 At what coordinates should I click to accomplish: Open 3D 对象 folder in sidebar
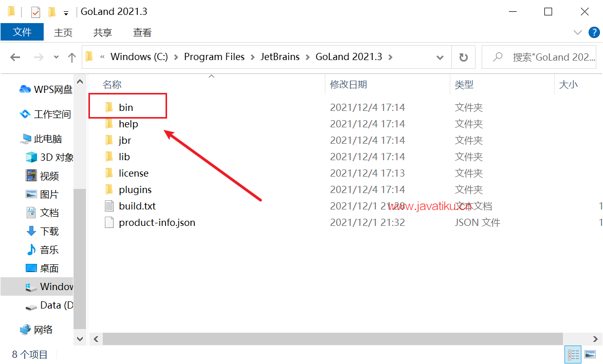click(49, 158)
